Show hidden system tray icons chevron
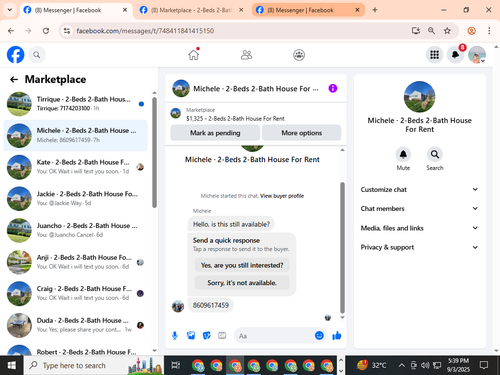The width and height of the screenshot is (500, 375). (402, 366)
